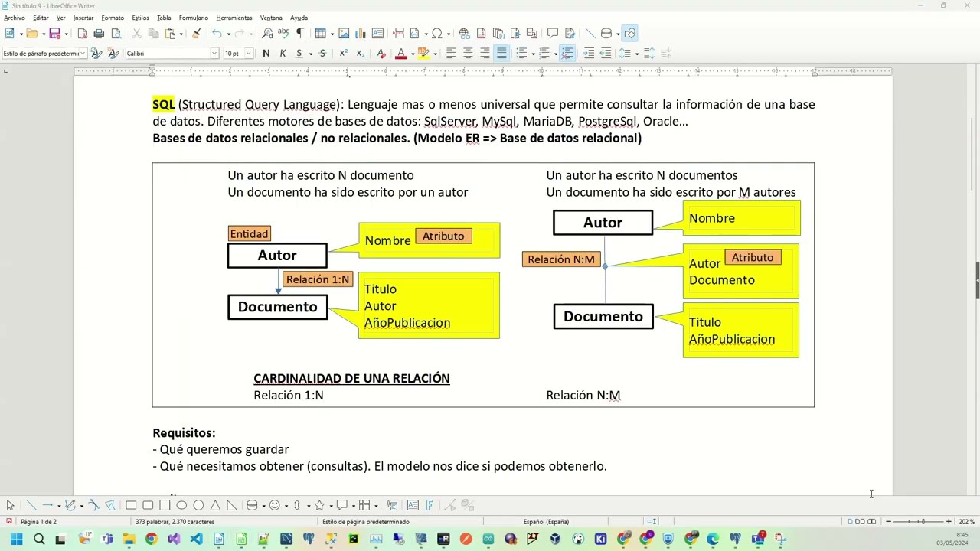Click the Select arrow tool in drawing toolbar
Image resolution: width=980 pixels, height=551 pixels.
coord(10,505)
